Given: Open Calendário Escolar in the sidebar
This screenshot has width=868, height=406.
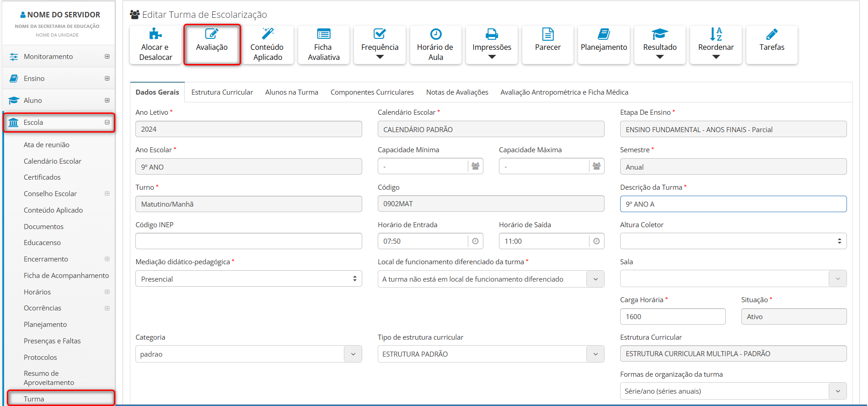Looking at the screenshot, I should [x=53, y=161].
